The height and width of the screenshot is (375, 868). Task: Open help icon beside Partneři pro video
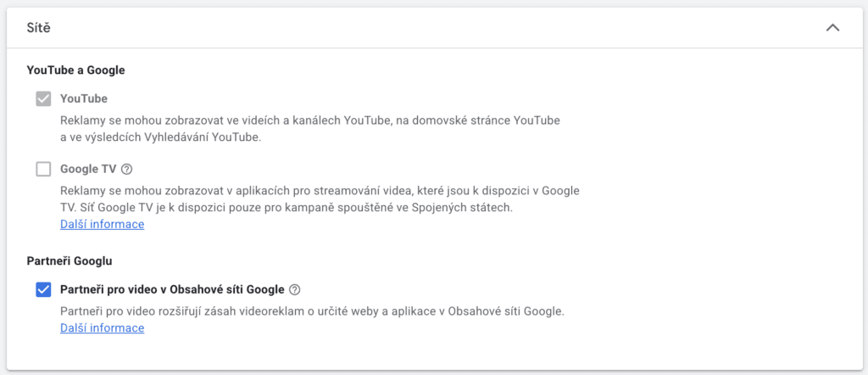(x=295, y=289)
